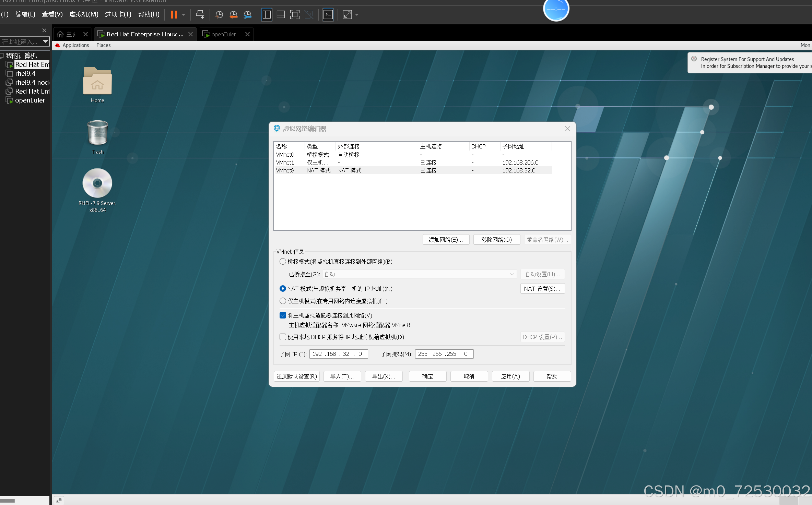
Task: Click the NAT 设置(S) button
Action: [x=542, y=289]
